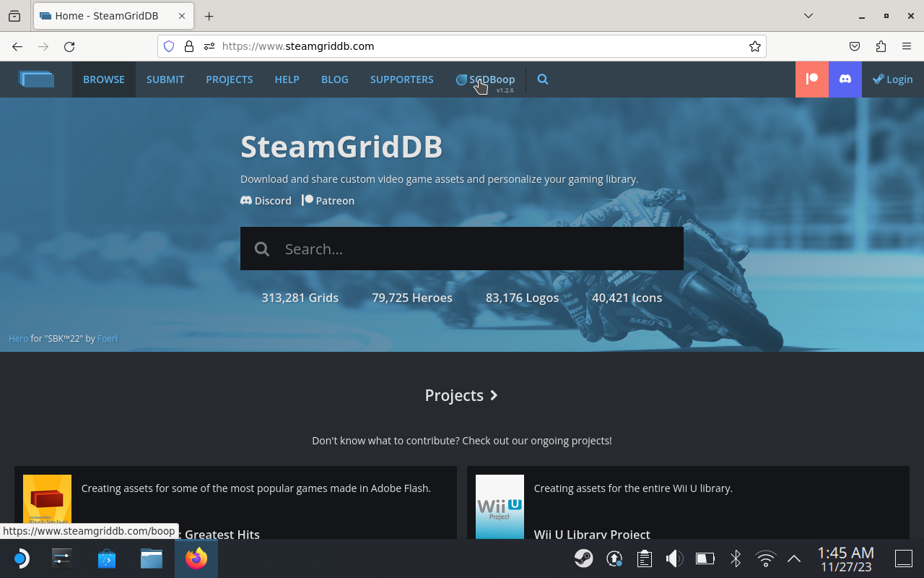Open the navbar search magnifier icon
This screenshot has height=578, width=924.
coord(543,79)
